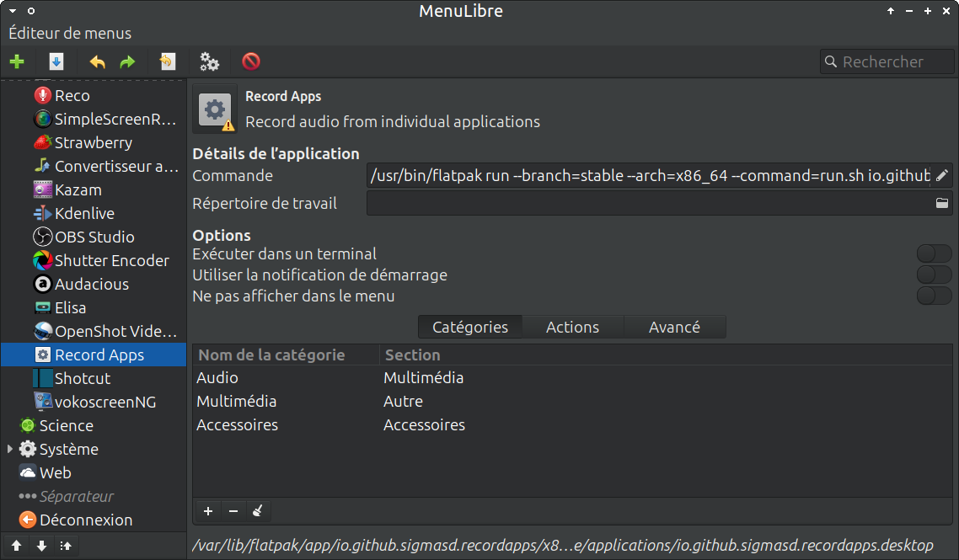
Task: Toggle Ne pas afficher dans le menu
Action: (x=934, y=296)
